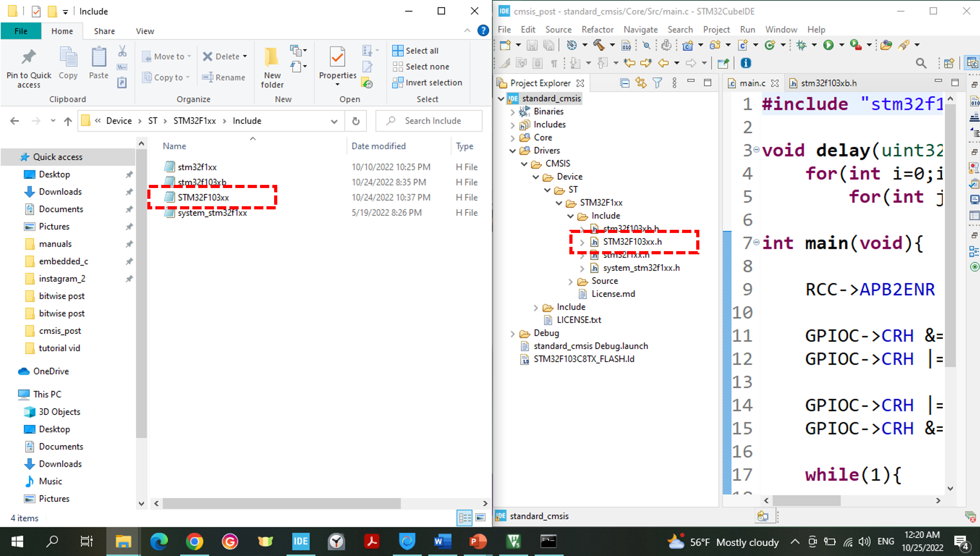Screen dimensions: 980x556
Task: Click Open Perspective icon in CubeIDE
Action: coord(949,63)
